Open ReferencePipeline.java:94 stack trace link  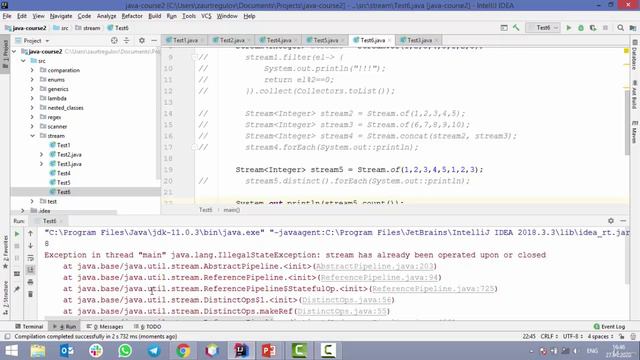pyautogui.click(x=379, y=278)
